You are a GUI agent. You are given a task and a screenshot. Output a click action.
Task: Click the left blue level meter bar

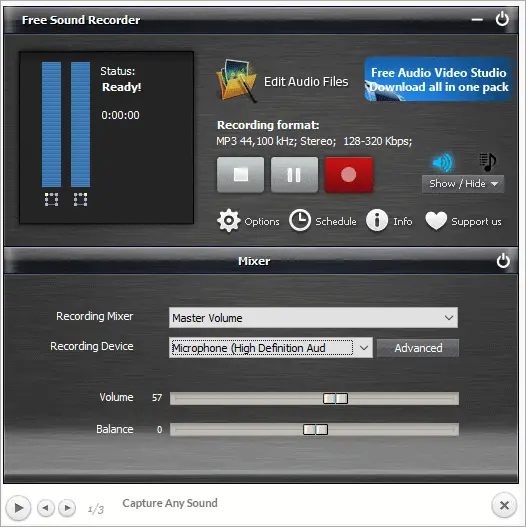[51, 124]
